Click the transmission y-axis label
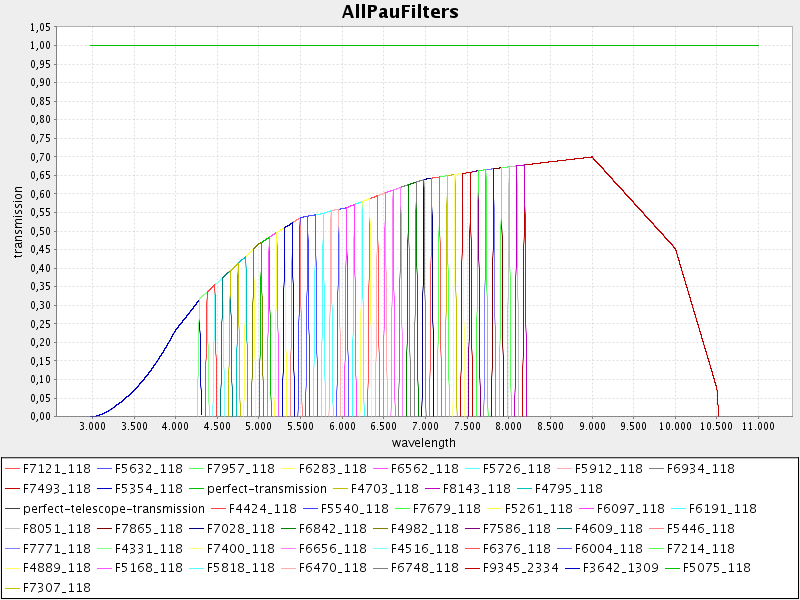Viewport: 800px width, 600px height. (18, 230)
